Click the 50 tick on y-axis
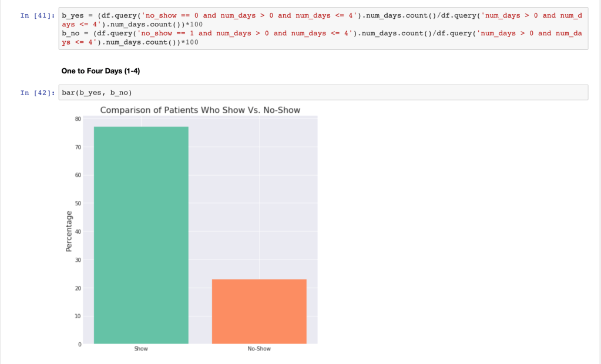The height and width of the screenshot is (364, 601). (x=78, y=203)
